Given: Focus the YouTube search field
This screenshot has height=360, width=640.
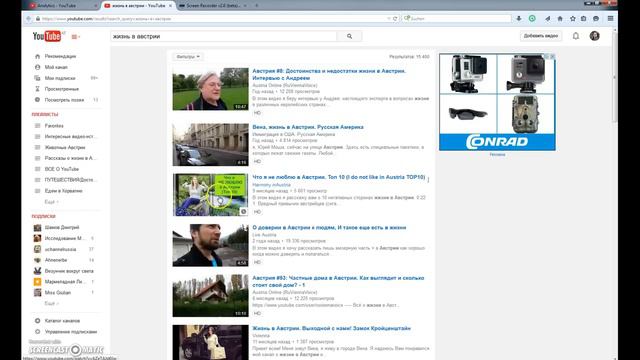Looking at the screenshot, I should [224, 36].
